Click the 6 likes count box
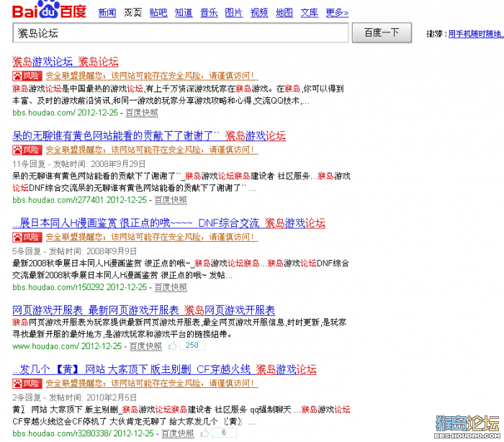This screenshot has height=442, width=504. tap(224, 433)
